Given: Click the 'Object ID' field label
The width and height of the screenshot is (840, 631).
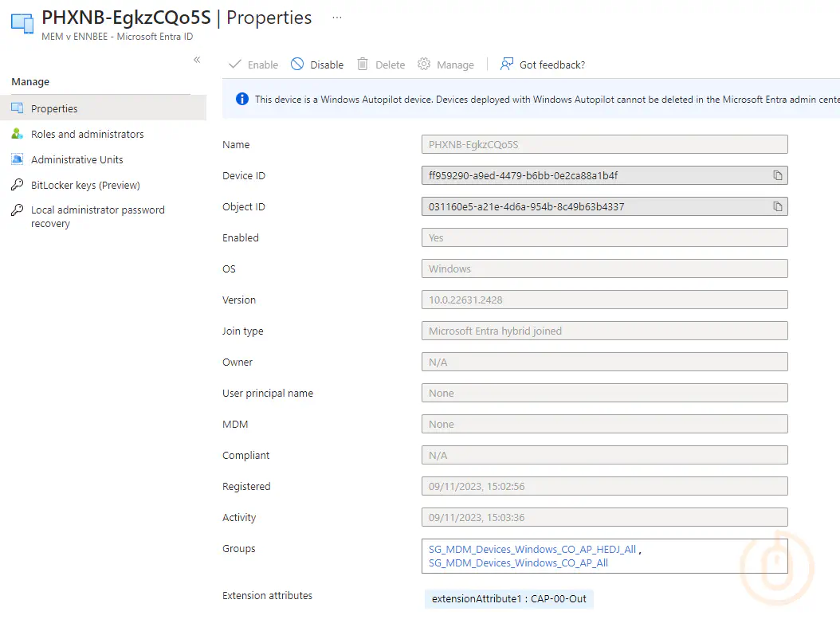Looking at the screenshot, I should coord(244,207).
